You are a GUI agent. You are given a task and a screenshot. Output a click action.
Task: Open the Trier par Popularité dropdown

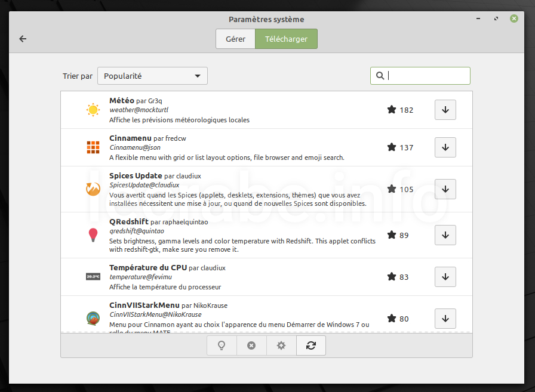coord(152,76)
